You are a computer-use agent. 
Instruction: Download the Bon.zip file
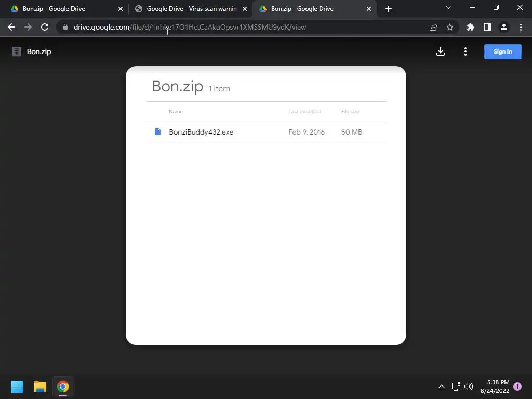coord(441,51)
